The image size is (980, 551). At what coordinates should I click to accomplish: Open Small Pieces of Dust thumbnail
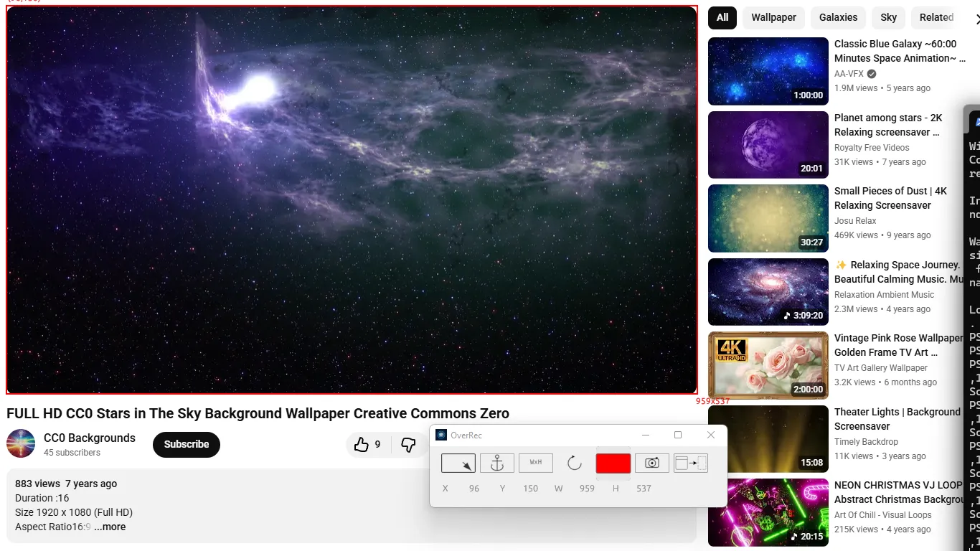[x=768, y=218]
